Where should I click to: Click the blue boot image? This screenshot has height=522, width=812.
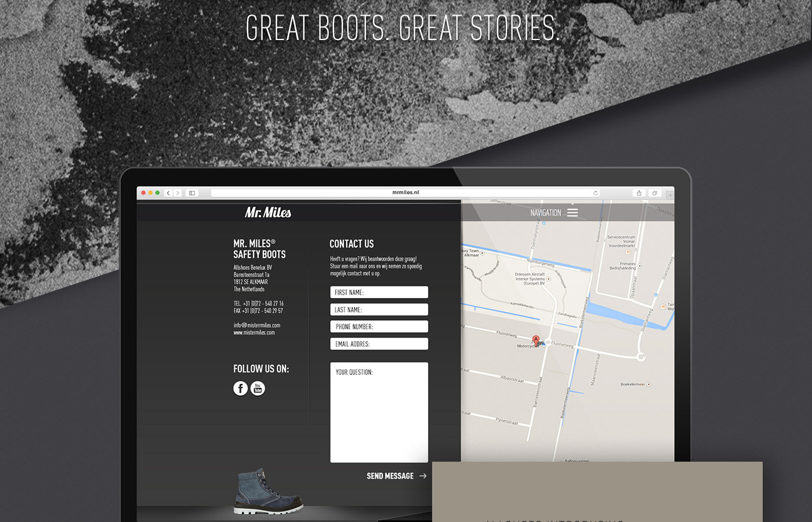[267, 492]
